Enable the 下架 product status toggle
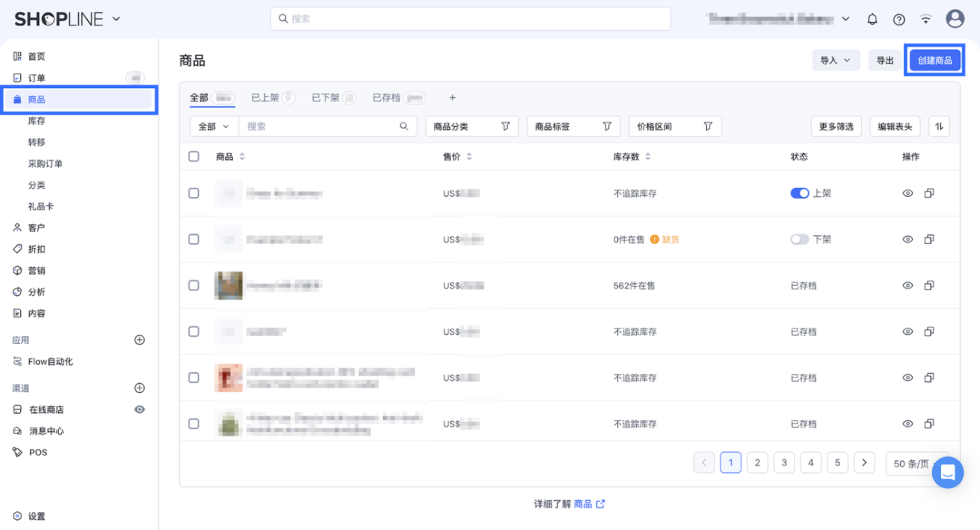Image resolution: width=980 pixels, height=530 pixels. (x=799, y=240)
